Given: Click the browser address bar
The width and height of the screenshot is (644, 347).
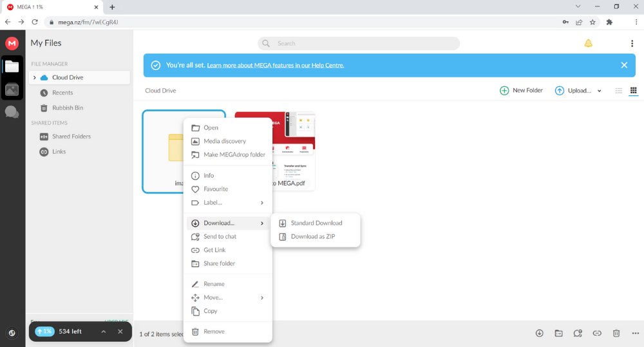Looking at the screenshot, I should click(x=304, y=22).
